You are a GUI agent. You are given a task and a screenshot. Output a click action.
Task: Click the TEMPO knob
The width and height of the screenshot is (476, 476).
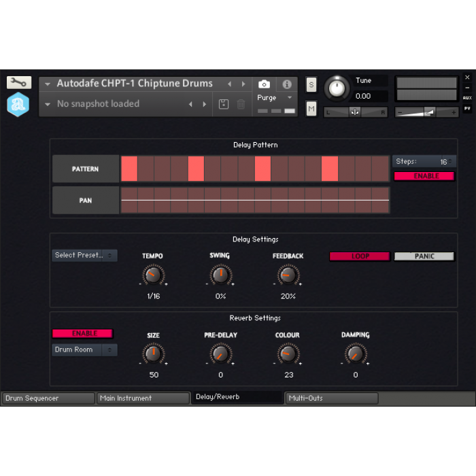(153, 275)
